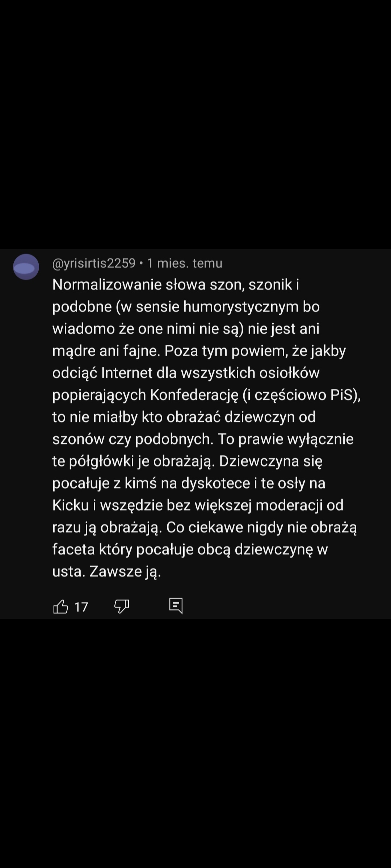Tap the final sentence "Zawsze ją."
This screenshot has width=391, height=868.
(x=125, y=572)
